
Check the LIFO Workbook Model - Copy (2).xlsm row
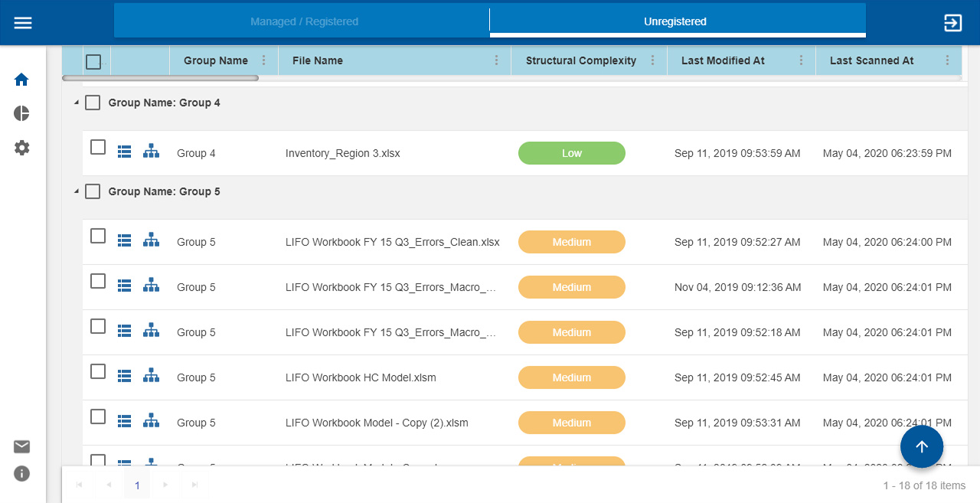coord(98,416)
